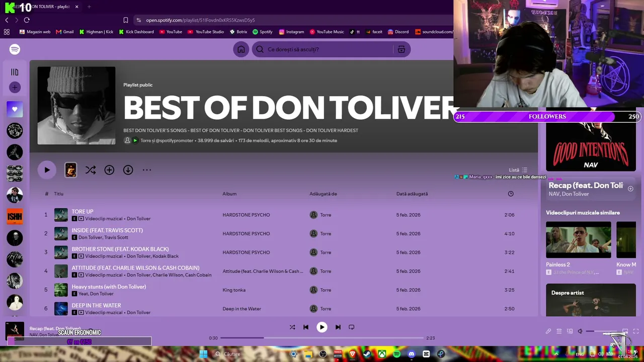
Task: Click the Travis Scott artist link in row 2
Action: (x=116, y=237)
